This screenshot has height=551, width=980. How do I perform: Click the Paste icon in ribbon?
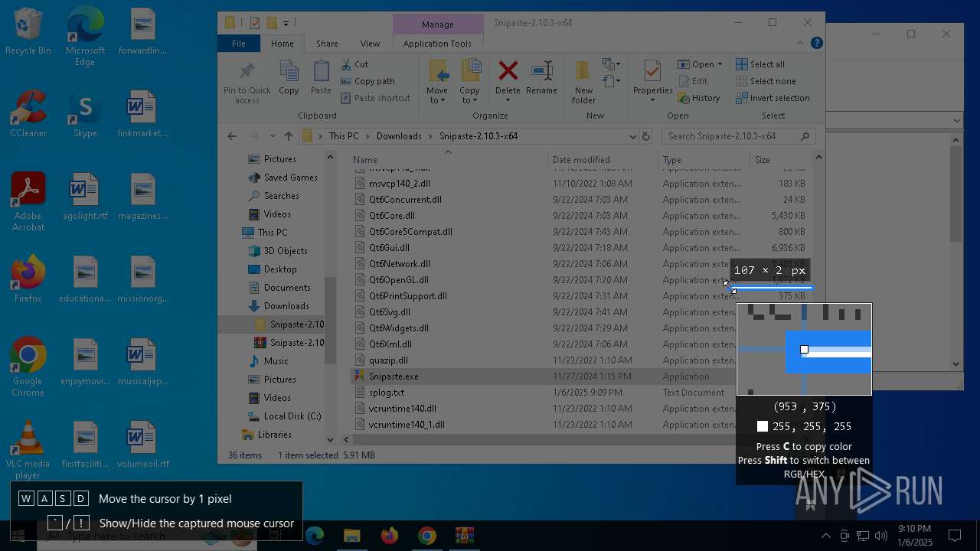click(x=321, y=71)
